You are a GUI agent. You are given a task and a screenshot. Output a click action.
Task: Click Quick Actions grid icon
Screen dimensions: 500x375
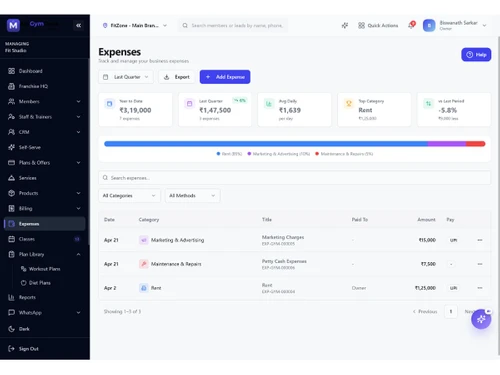point(361,25)
